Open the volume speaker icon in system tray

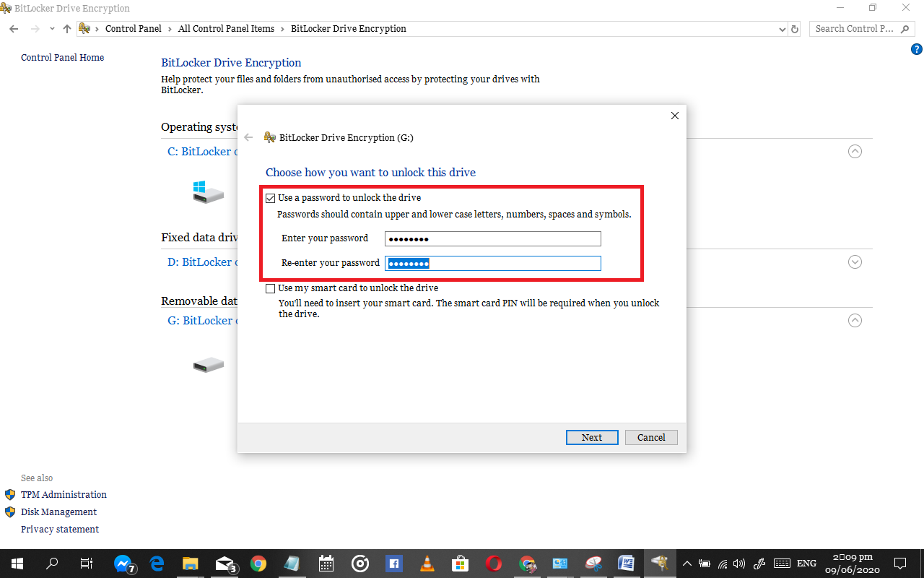[x=739, y=564]
